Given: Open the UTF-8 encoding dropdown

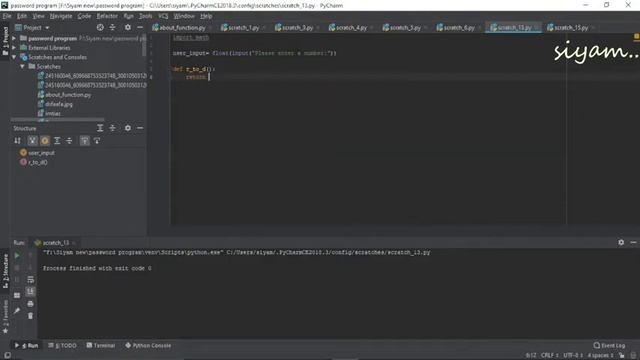Looking at the screenshot, I should [x=573, y=356].
